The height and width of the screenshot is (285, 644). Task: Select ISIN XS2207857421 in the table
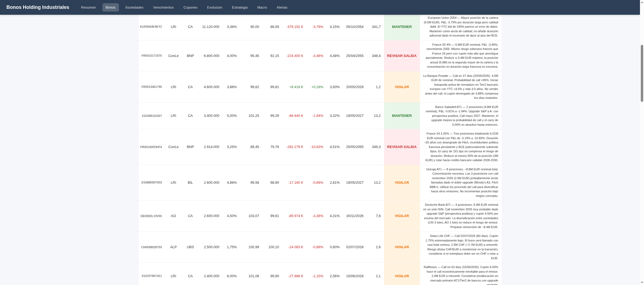[152, 276]
